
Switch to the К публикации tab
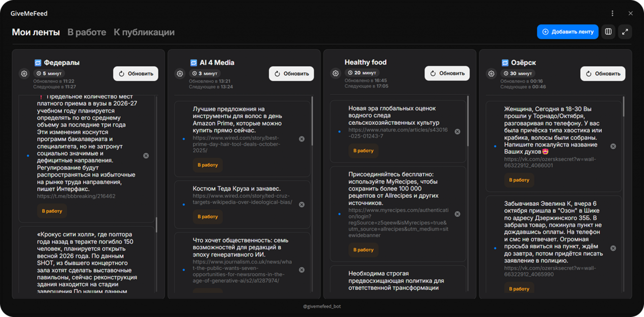[x=144, y=32]
